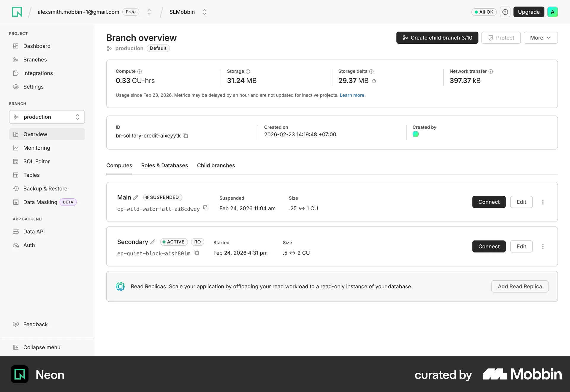Click the storage delta warning triangle icon
The image size is (570, 392).
374,80
